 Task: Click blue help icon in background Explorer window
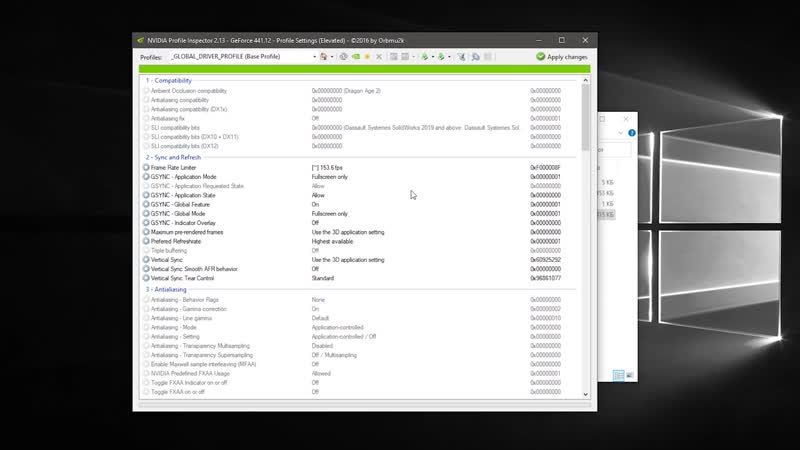632,133
